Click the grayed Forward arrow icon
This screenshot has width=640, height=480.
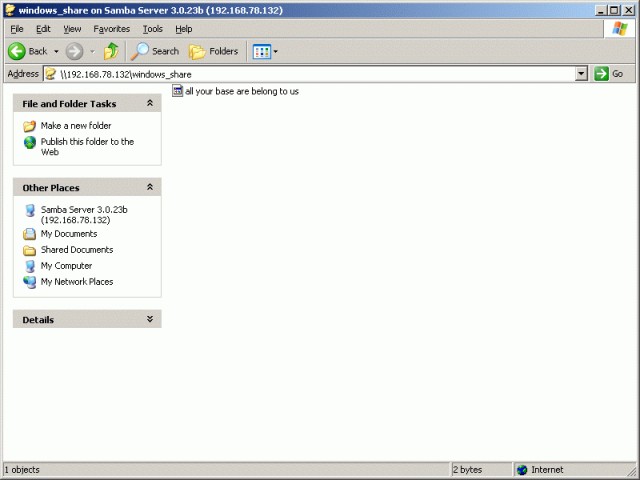tap(74, 51)
